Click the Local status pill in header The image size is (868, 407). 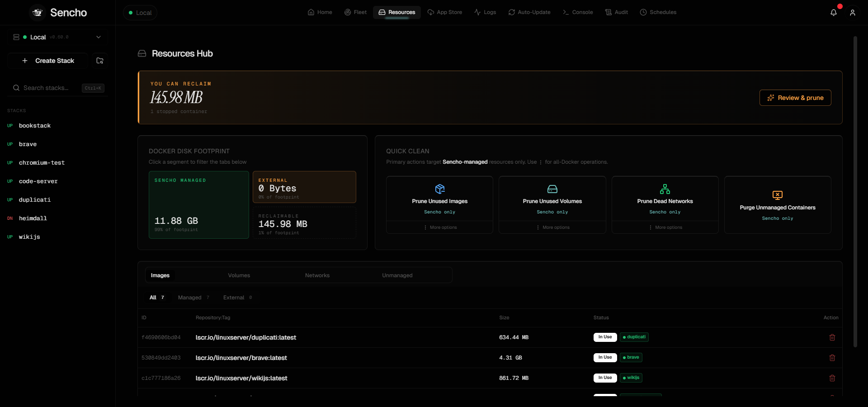click(140, 13)
